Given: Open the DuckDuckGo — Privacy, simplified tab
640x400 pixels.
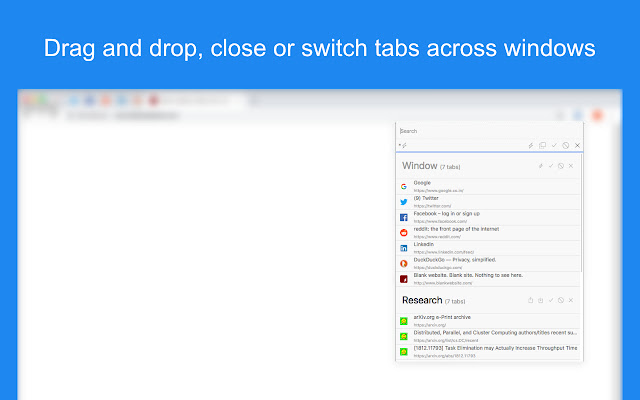Looking at the screenshot, I should click(488, 264).
